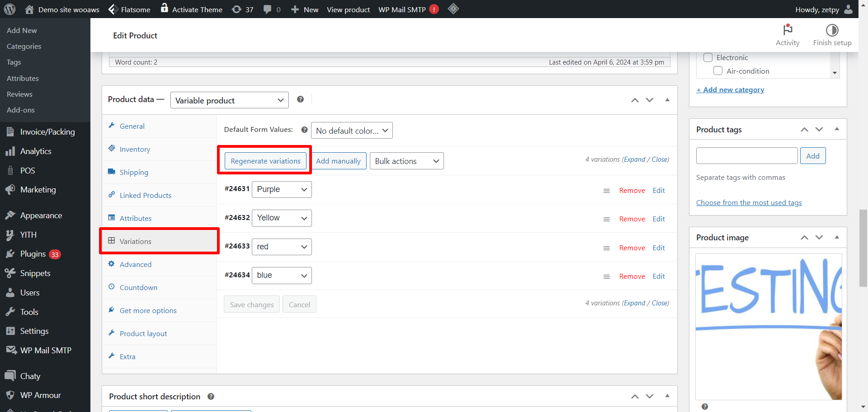The height and width of the screenshot is (412, 868).
Task: Open the No default color dropdown
Action: click(352, 131)
